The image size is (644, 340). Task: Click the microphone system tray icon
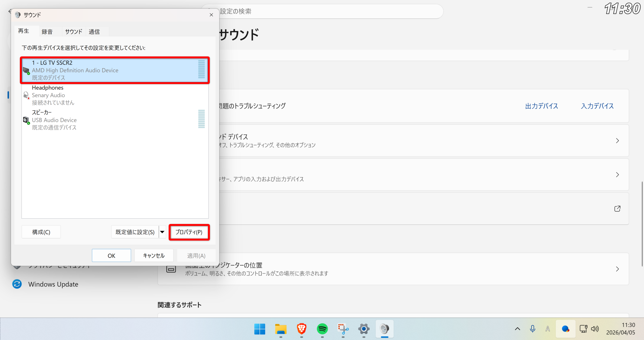click(x=532, y=329)
